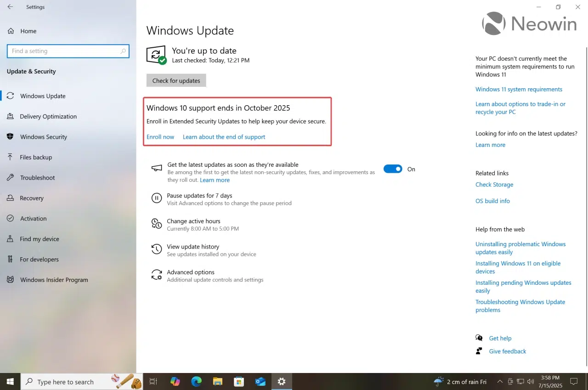The height and width of the screenshot is (390, 588).
Task: Turn off get latest updates toggle
Action: pos(393,169)
